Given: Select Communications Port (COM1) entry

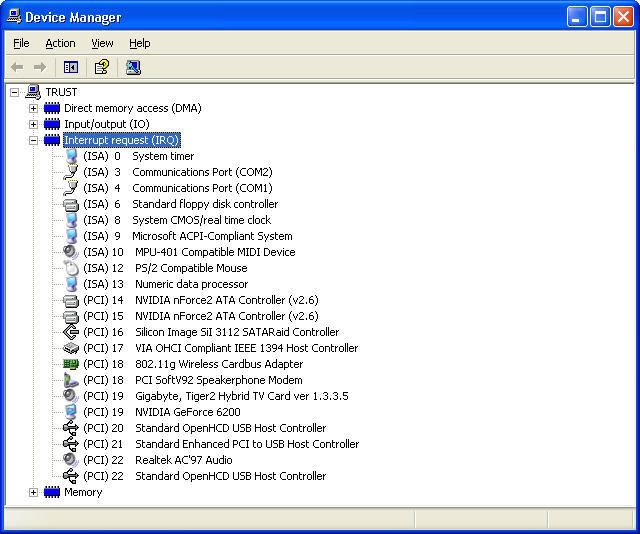Looking at the screenshot, I should (x=178, y=188).
